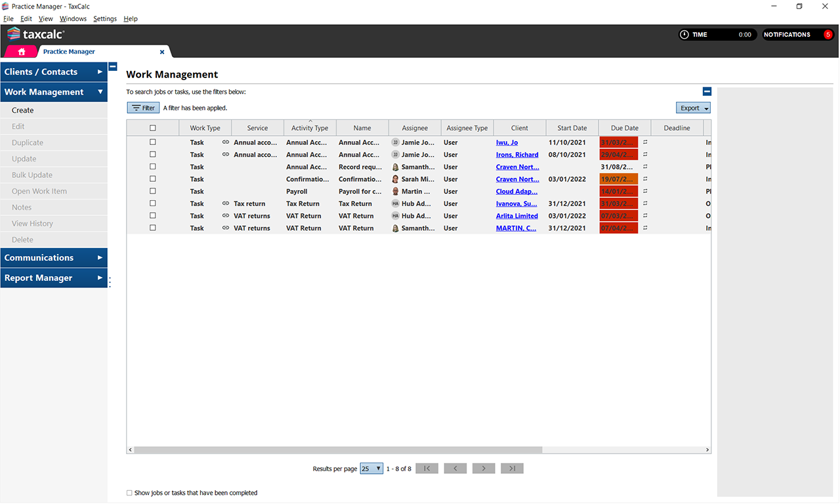The image size is (840, 504).
Task: Tick checkbox for Ivanova Tax return task
Action: [153, 204]
